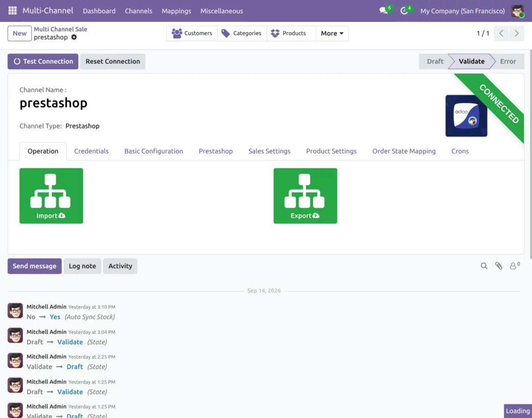The image size is (532, 418).
Task: Open the Mappings menu
Action: tap(176, 11)
